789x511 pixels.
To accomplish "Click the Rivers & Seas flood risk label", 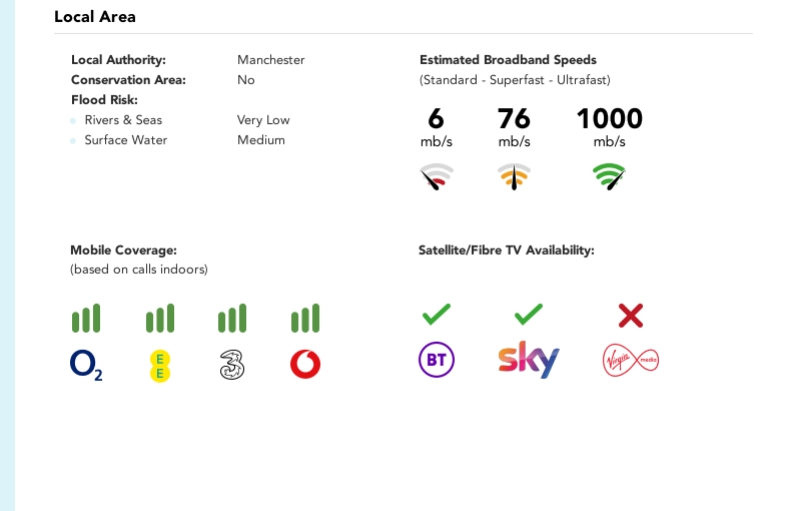I will point(123,120).
